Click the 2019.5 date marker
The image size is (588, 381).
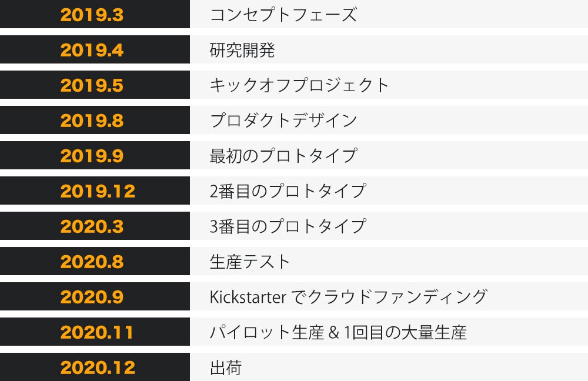pos(92,85)
